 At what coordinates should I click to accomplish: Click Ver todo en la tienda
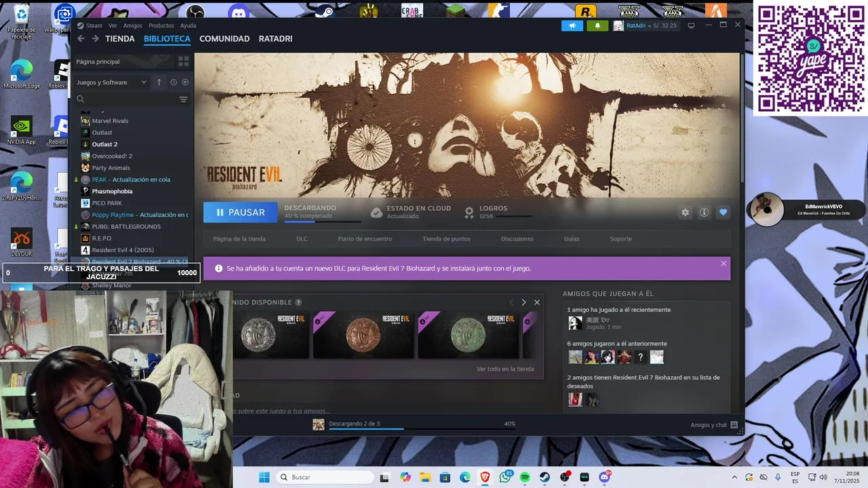505,369
